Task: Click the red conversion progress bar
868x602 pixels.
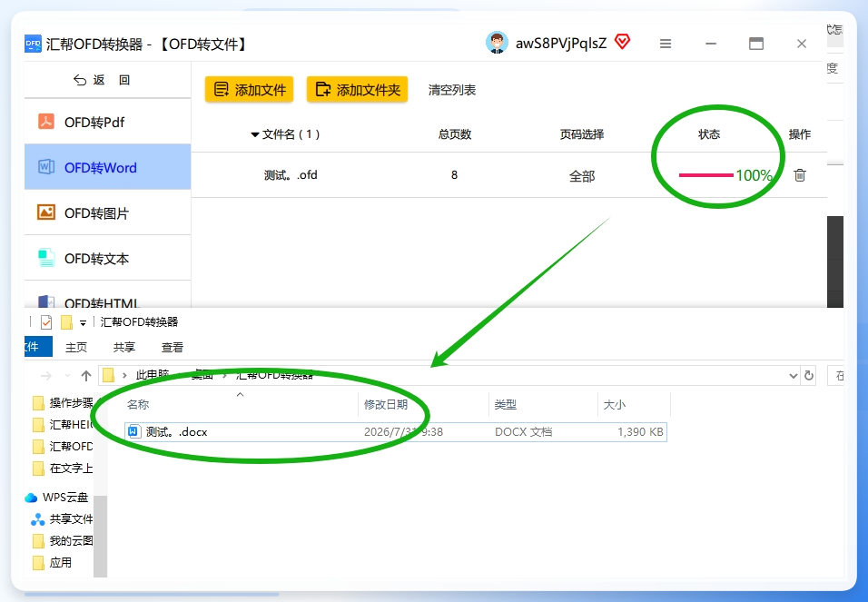Action: (706, 175)
